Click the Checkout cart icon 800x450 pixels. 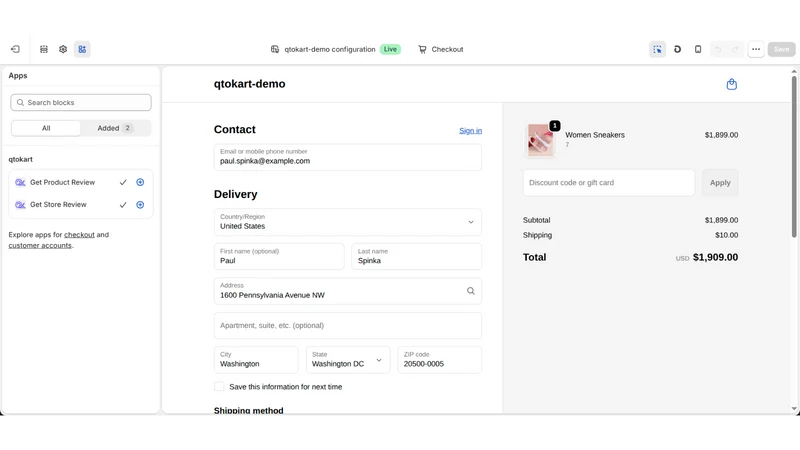(x=422, y=49)
